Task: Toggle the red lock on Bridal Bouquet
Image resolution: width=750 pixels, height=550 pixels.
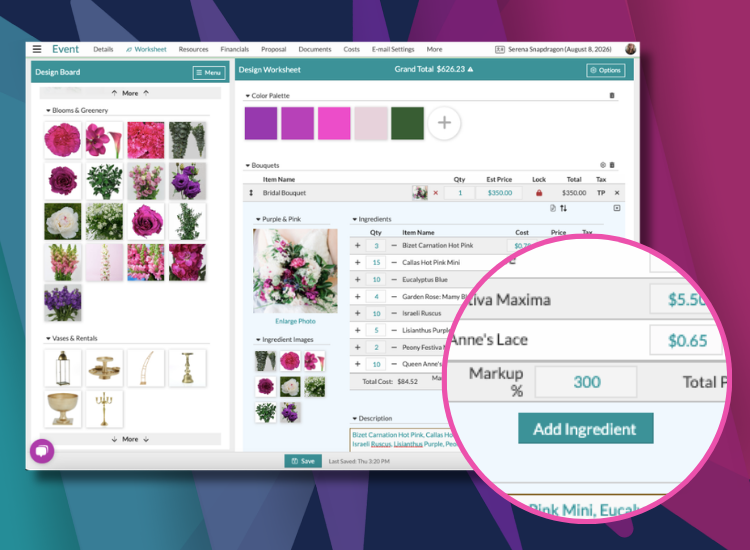Action: pos(539,193)
